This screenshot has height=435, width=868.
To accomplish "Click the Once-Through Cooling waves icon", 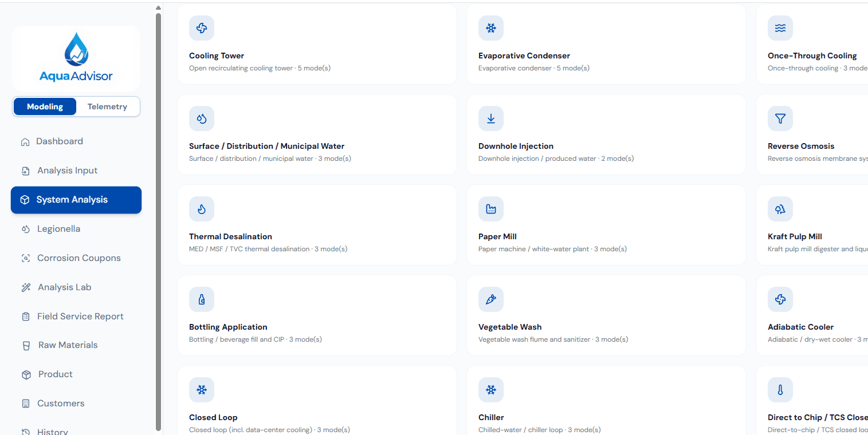I will pos(780,28).
